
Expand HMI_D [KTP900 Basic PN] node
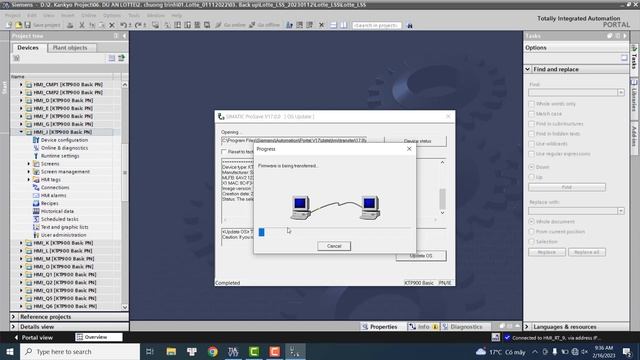21,100
